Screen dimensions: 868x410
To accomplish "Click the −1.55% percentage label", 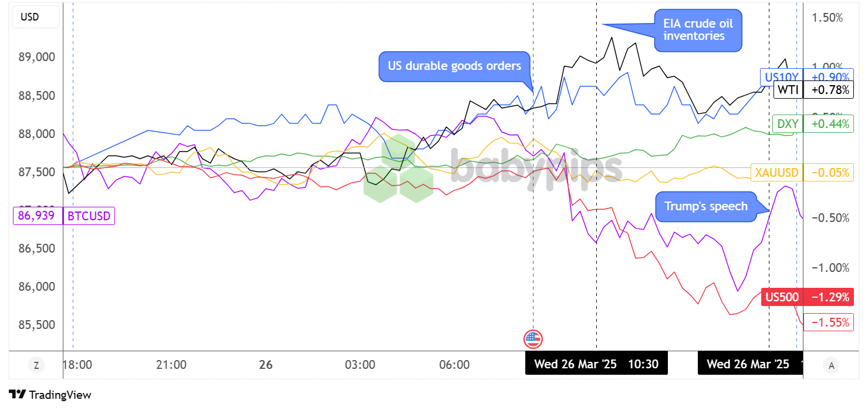I will (830, 322).
